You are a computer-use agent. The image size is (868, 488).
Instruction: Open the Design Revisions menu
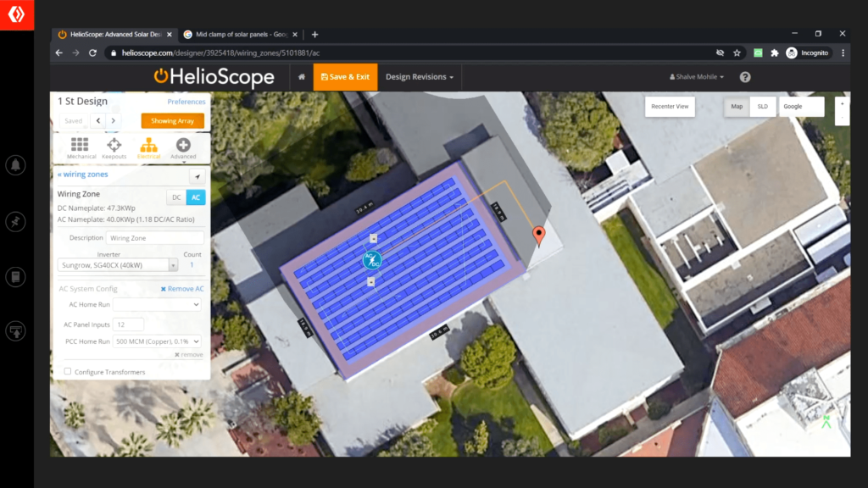click(418, 76)
